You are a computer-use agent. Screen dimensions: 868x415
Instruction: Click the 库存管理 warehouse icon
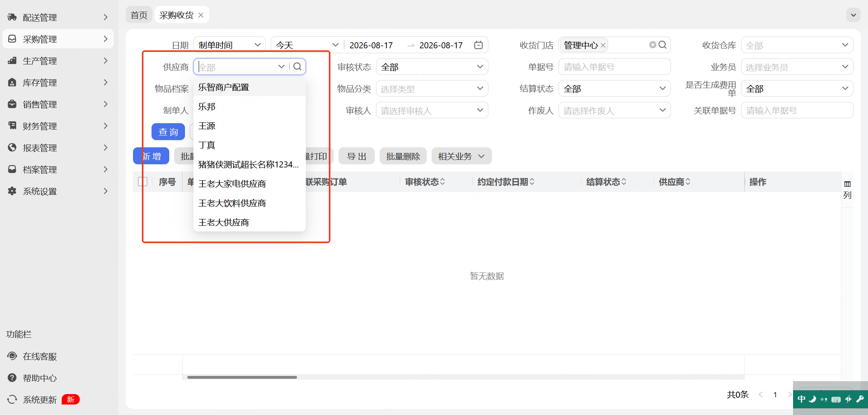(12, 83)
